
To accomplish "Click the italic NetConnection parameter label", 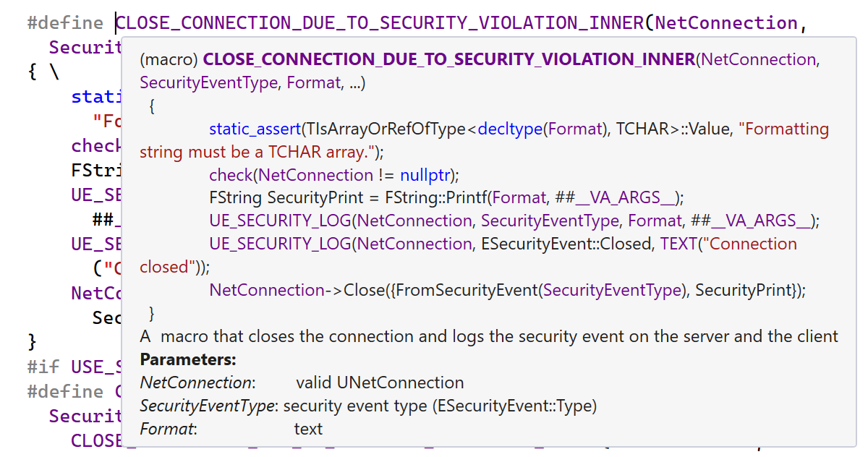I will pos(197,383).
